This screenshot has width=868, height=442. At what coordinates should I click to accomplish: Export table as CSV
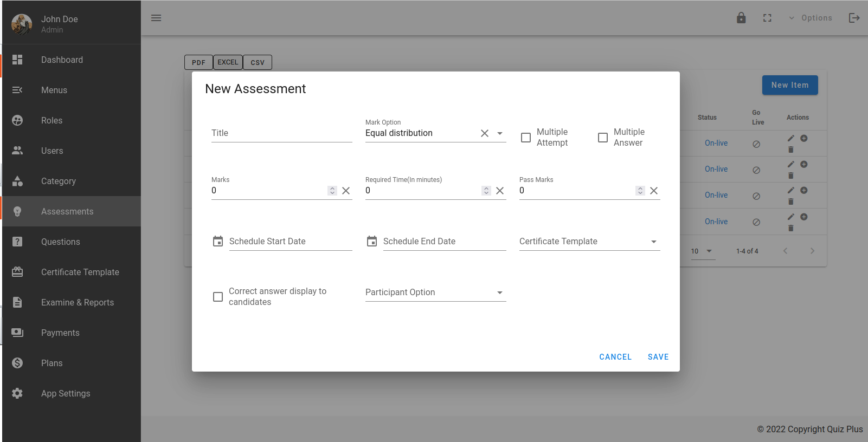point(258,62)
